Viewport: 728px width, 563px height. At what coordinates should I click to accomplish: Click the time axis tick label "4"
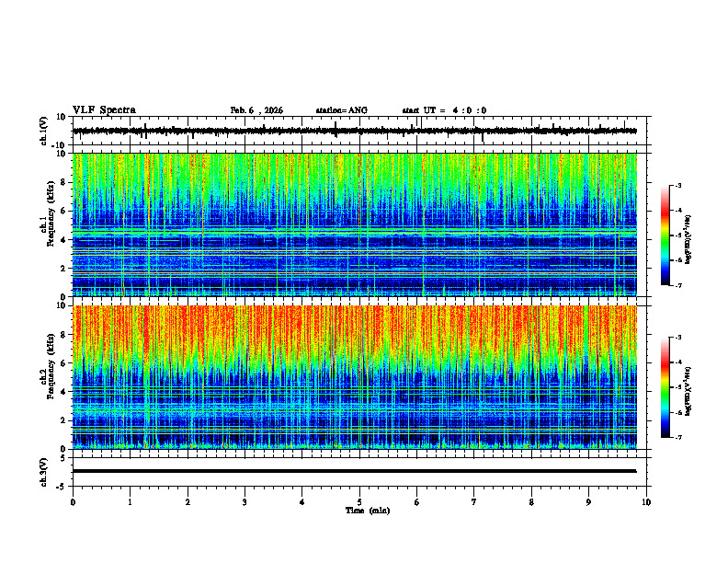point(302,502)
